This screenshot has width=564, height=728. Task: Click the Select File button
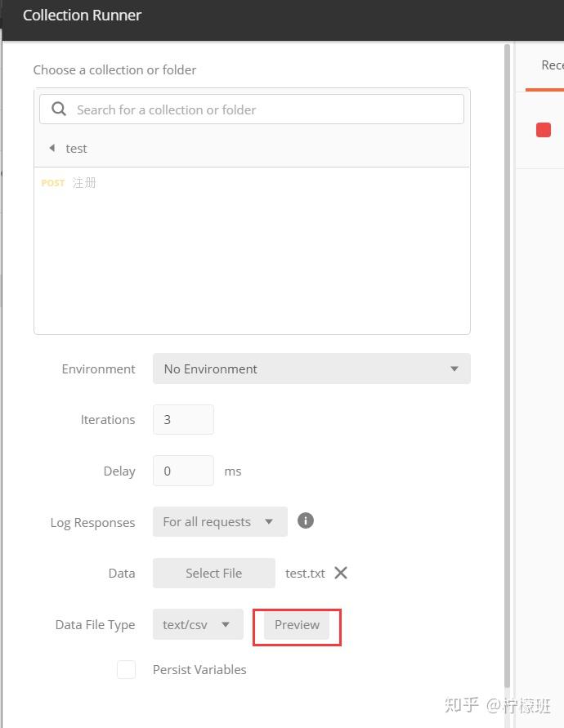[213, 574]
